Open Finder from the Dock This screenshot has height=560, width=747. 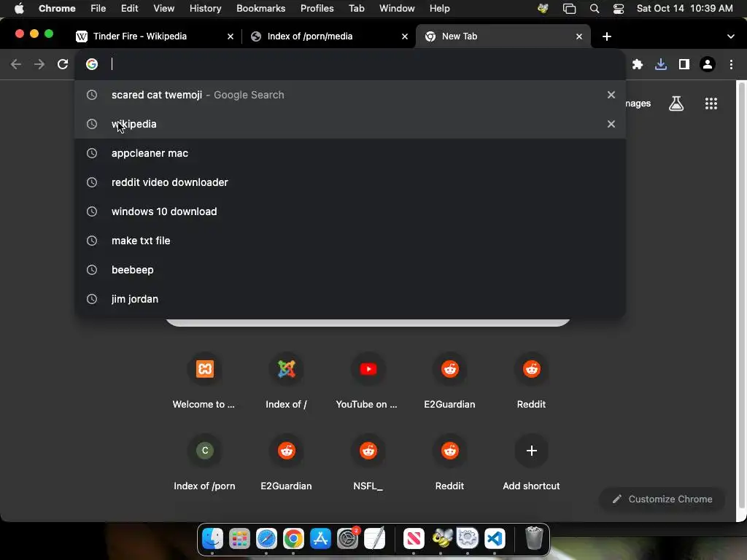(212, 539)
